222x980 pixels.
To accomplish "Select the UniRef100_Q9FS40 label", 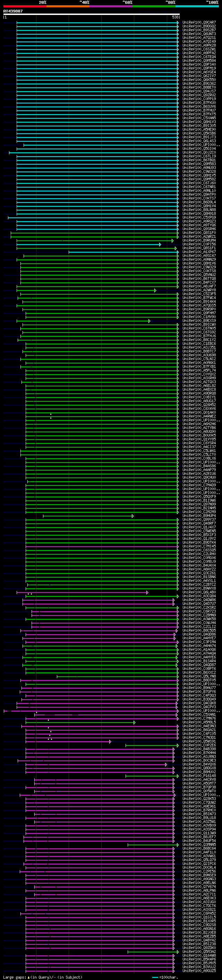I will (199, 64).
